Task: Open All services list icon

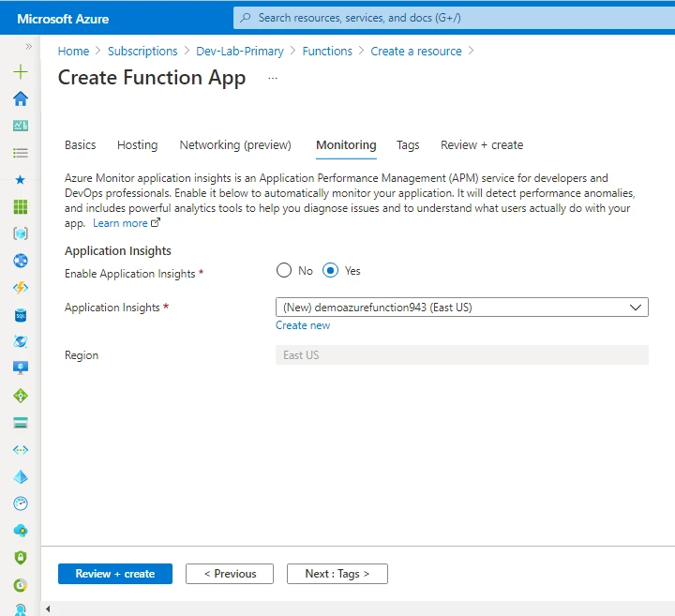Action: click(21, 153)
